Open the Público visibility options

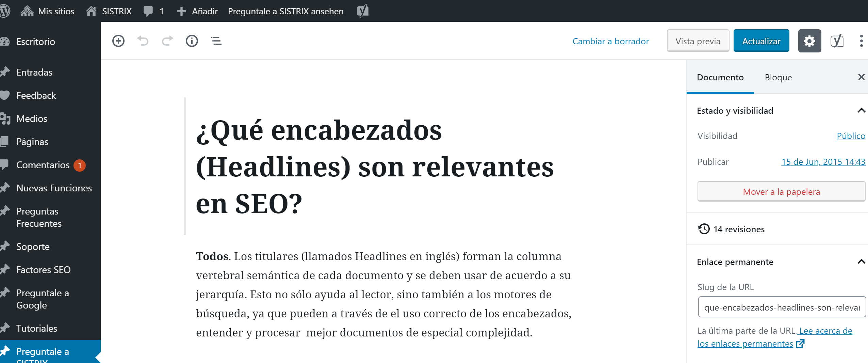coord(851,136)
